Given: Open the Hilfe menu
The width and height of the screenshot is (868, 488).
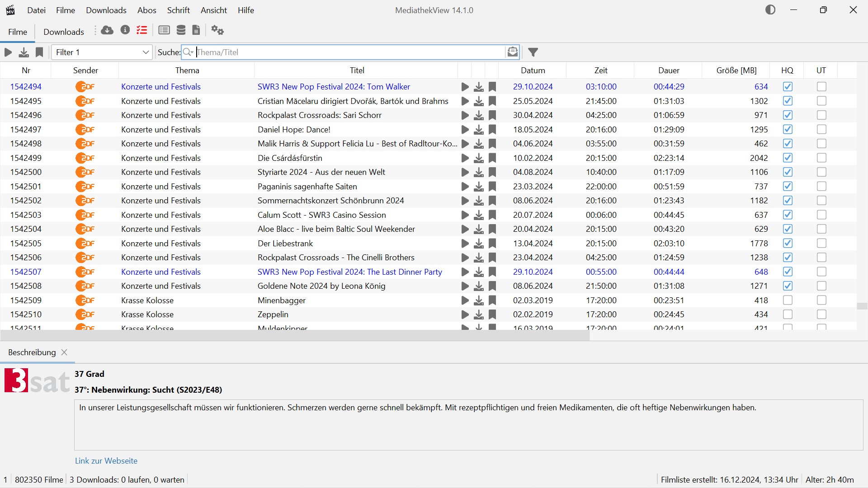Looking at the screenshot, I should [x=246, y=10].
